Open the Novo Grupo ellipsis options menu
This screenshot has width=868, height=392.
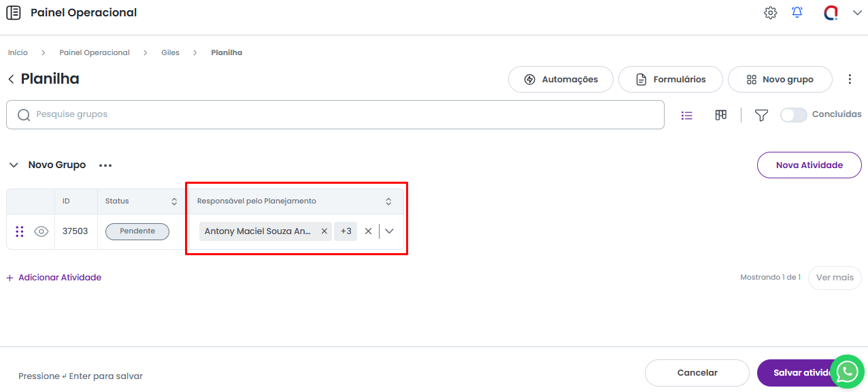105,165
